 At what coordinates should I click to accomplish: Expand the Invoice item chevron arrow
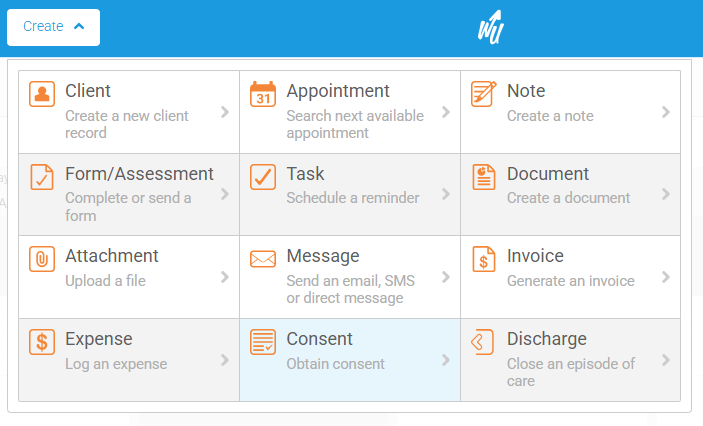(666, 277)
